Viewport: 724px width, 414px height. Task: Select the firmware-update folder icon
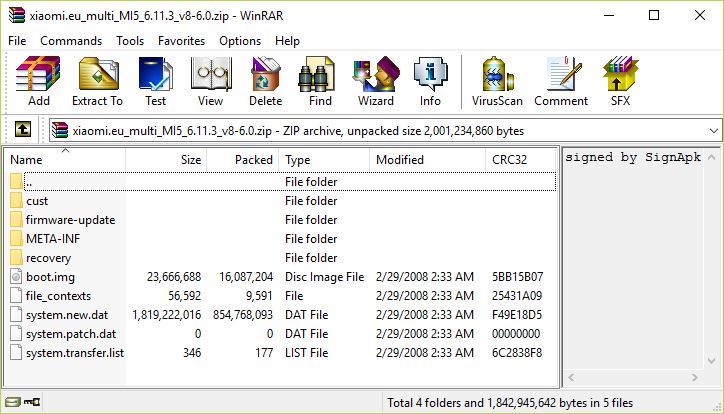click(x=16, y=220)
